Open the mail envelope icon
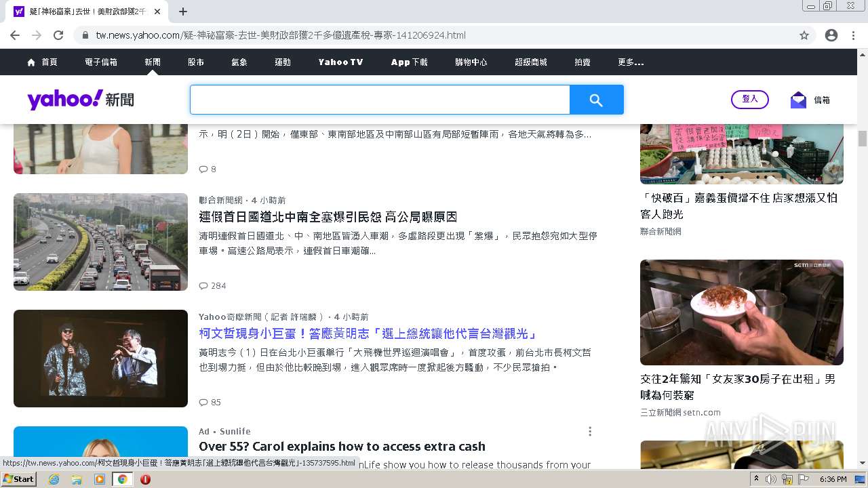The height and width of the screenshot is (488, 868). [x=798, y=100]
